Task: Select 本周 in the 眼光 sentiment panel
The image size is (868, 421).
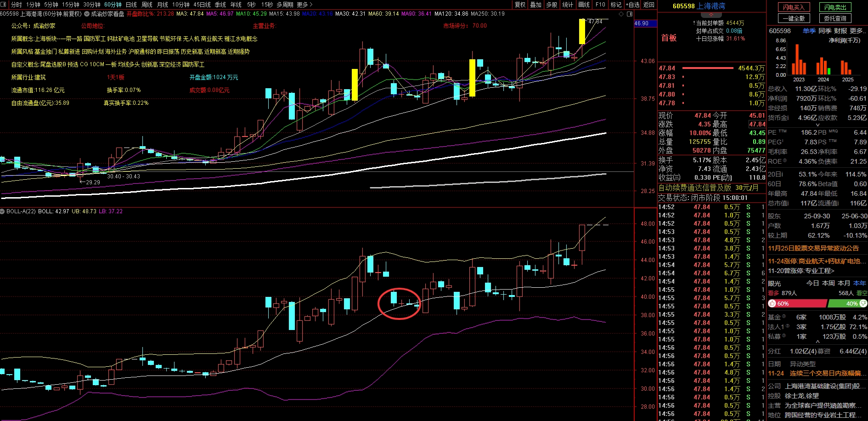Action: pyautogui.click(x=829, y=283)
